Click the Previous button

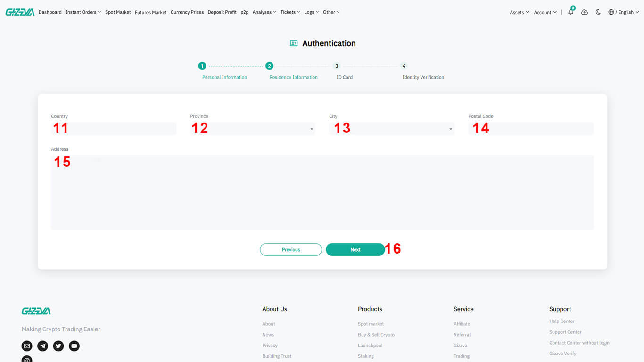(291, 250)
